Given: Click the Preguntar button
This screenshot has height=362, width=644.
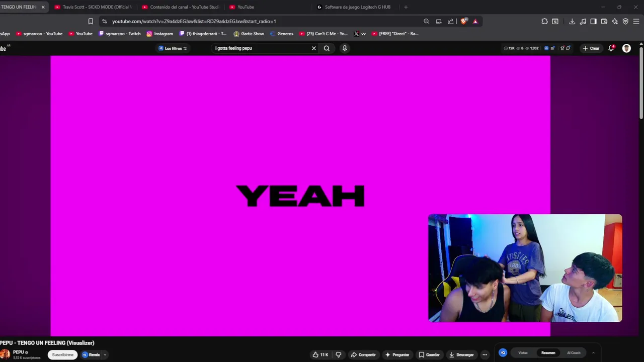Looking at the screenshot, I should tap(397, 355).
